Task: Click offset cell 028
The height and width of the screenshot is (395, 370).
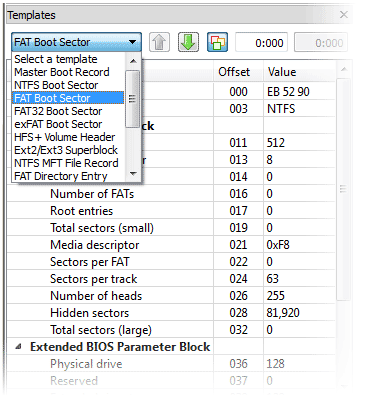Action: click(238, 313)
